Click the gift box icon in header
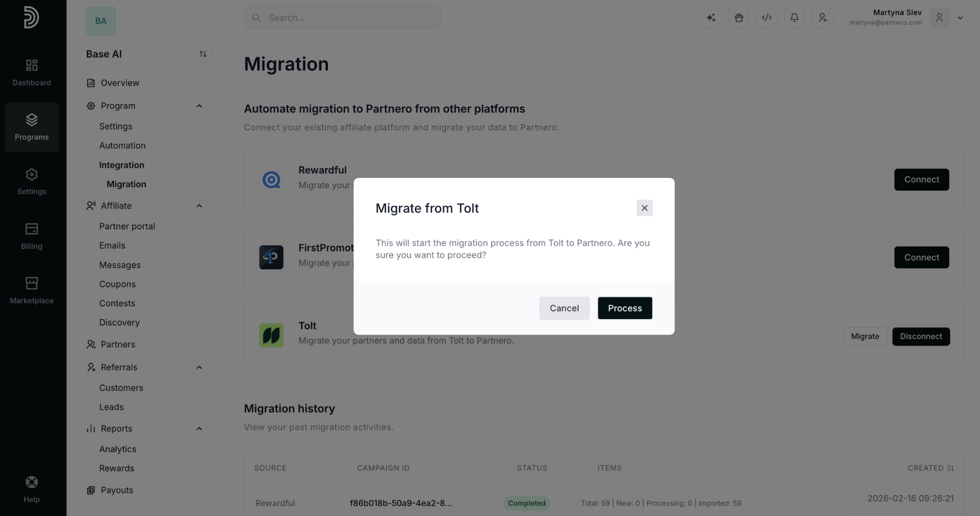Image resolution: width=980 pixels, height=516 pixels. [739, 18]
